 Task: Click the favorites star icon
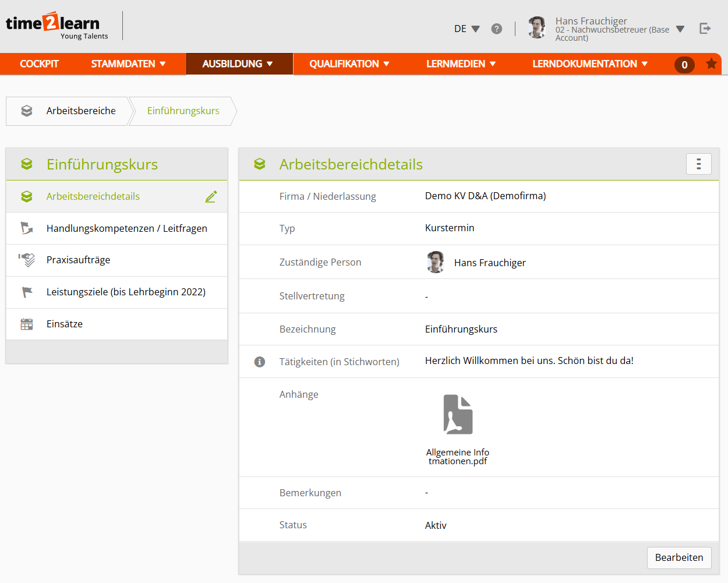coord(711,63)
